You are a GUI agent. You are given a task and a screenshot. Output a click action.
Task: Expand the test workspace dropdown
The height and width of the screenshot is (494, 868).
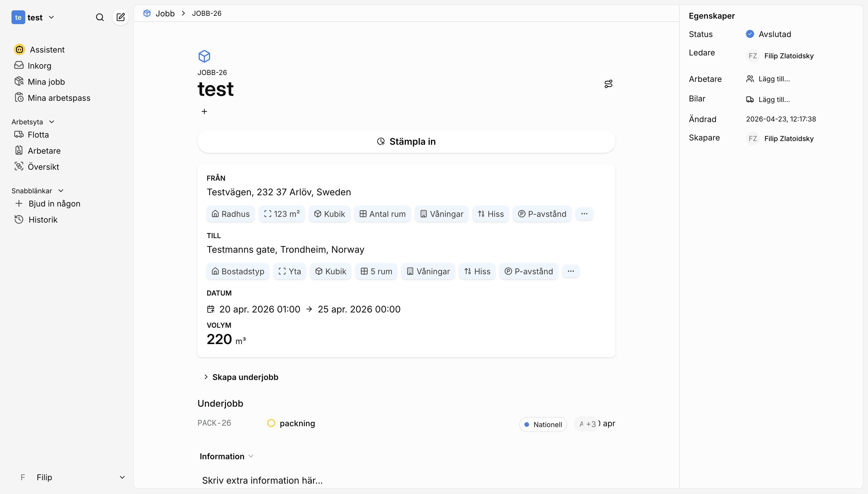[x=51, y=17]
